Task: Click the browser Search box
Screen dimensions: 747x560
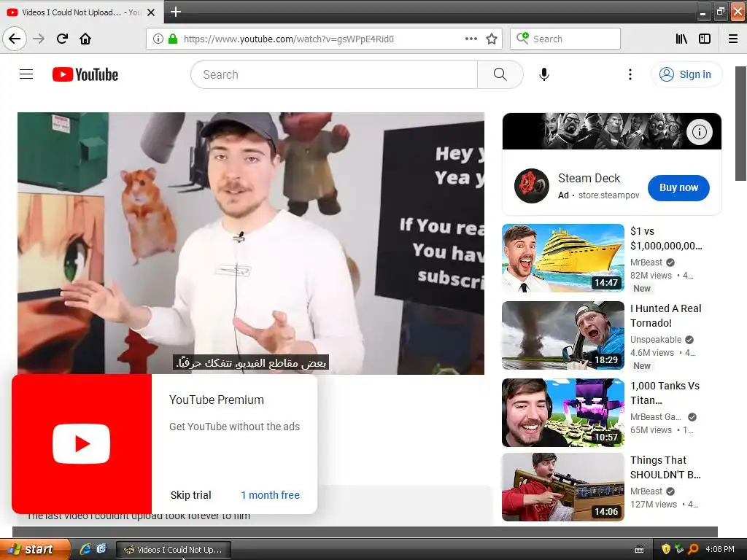Action: click(x=565, y=39)
